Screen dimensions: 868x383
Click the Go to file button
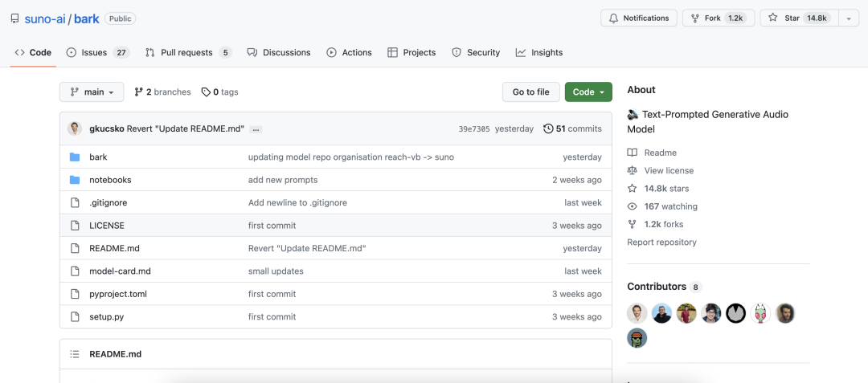[x=531, y=92]
